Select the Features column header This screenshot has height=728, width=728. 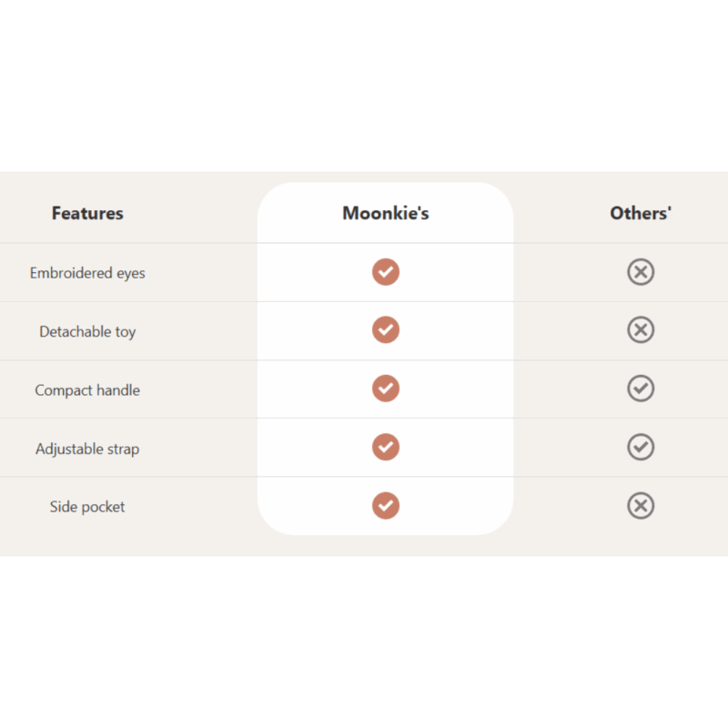point(87,214)
